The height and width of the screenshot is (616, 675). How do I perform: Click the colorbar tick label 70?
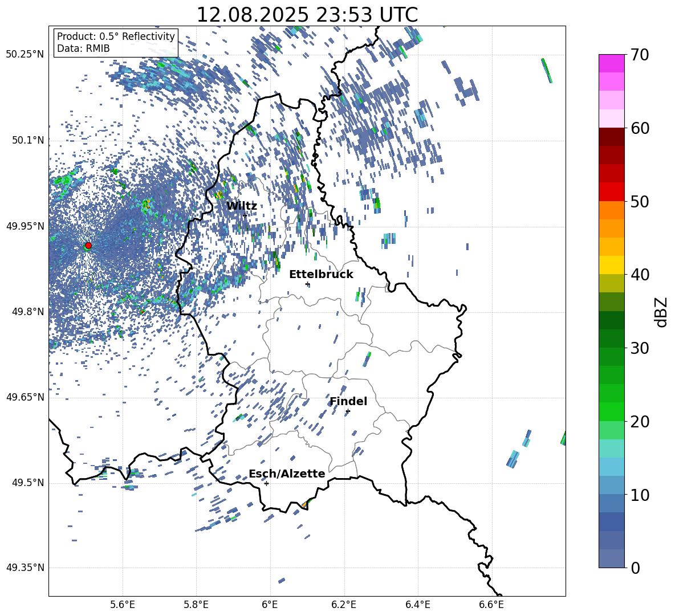coord(639,55)
